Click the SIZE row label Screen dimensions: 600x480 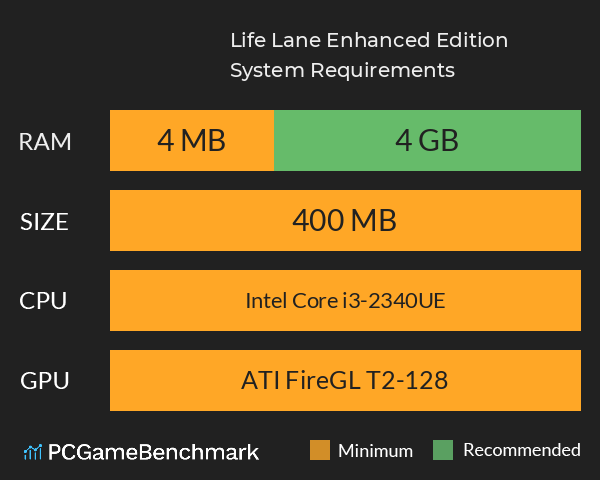[x=45, y=221]
